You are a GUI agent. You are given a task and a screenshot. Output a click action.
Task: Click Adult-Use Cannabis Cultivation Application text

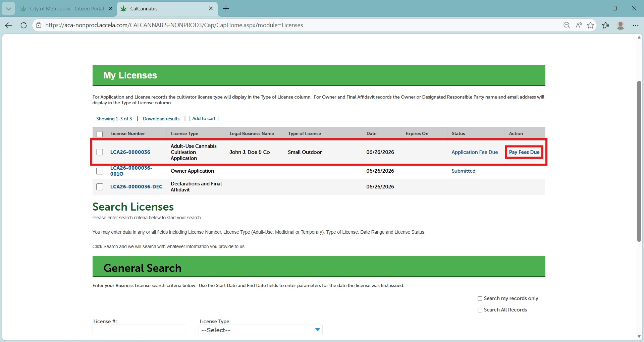[194, 152]
